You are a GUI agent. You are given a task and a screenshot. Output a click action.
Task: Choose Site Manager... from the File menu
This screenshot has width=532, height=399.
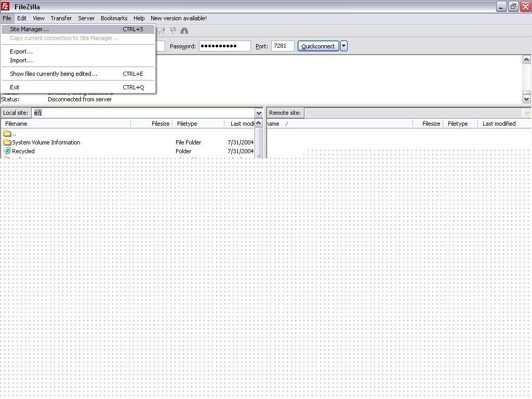pos(78,29)
